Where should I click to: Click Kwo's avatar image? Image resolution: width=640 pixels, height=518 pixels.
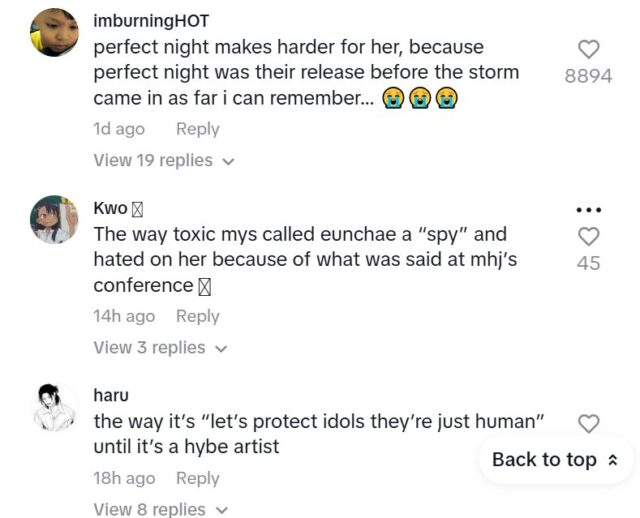(54, 220)
